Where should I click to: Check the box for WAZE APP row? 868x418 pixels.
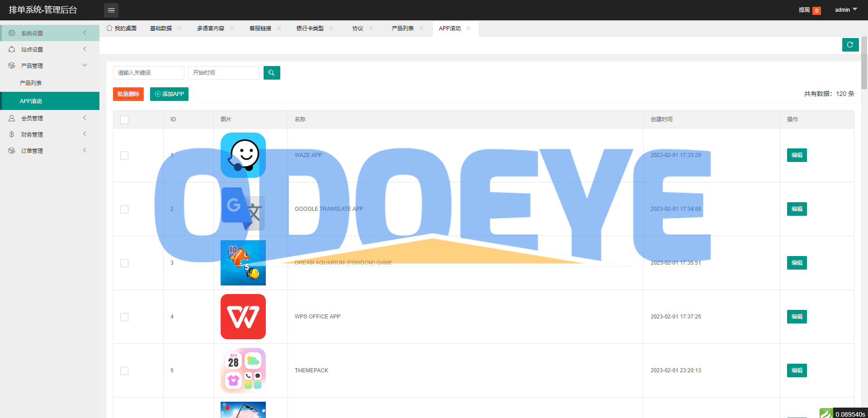tap(124, 156)
